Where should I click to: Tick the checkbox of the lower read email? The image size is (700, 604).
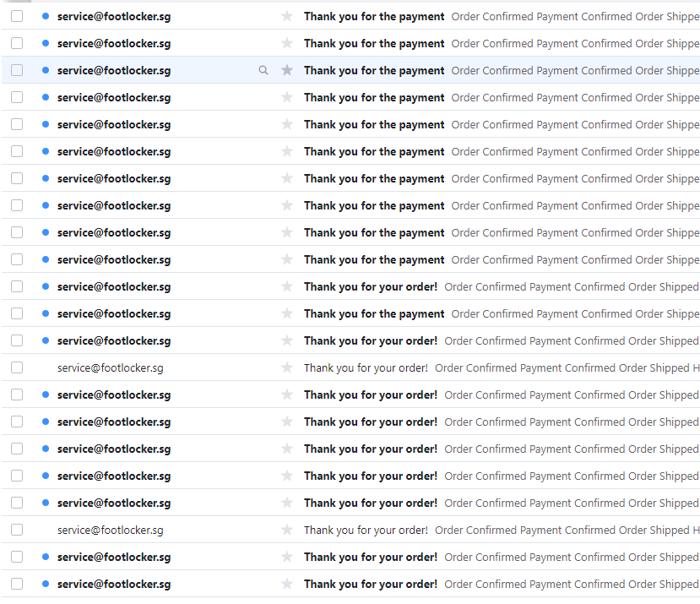click(x=17, y=530)
